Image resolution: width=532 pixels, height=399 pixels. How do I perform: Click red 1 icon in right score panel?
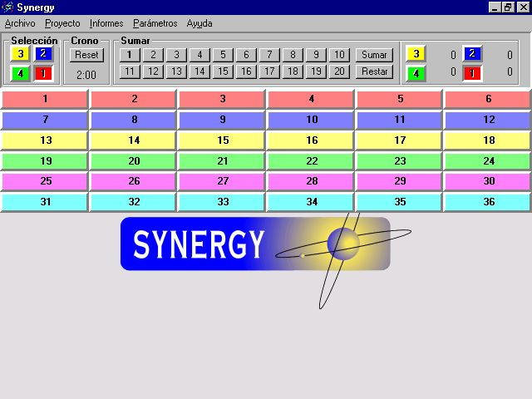[472, 72]
